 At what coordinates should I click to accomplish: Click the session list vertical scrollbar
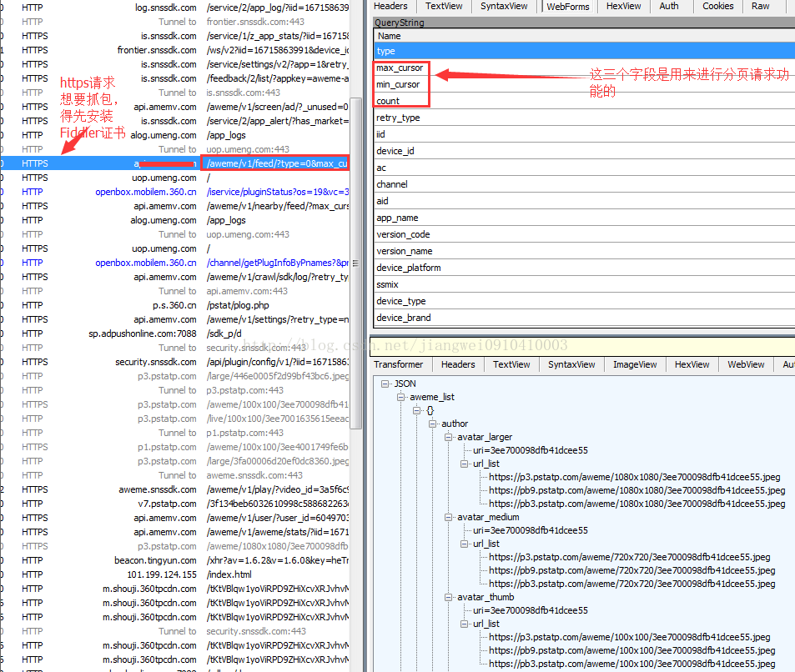point(356,263)
